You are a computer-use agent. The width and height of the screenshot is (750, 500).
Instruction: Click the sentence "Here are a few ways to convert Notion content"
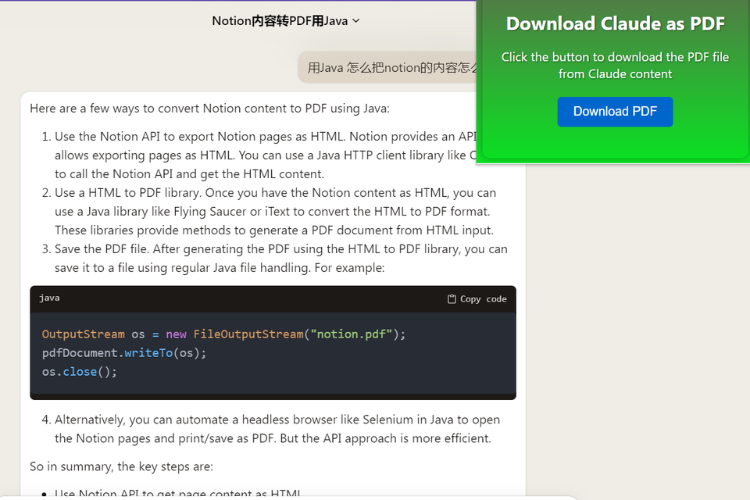pyautogui.click(x=210, y=109)
